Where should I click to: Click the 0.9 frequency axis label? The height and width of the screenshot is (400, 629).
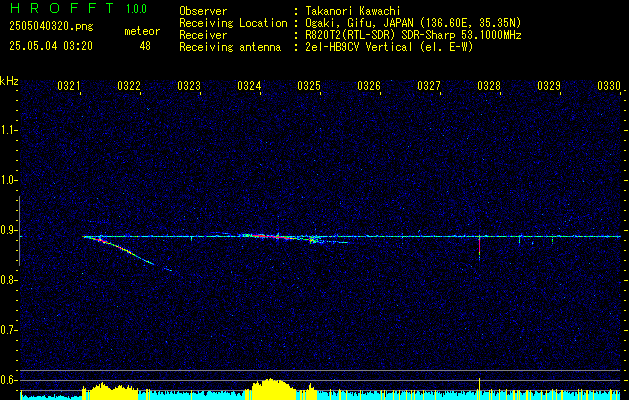click(x=8, y=230)
